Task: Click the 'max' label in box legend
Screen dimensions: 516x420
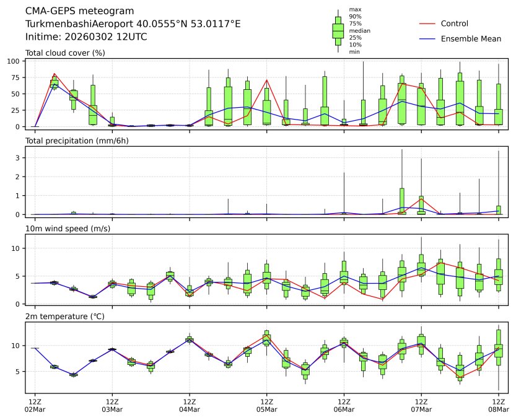Action: [355, 9]
